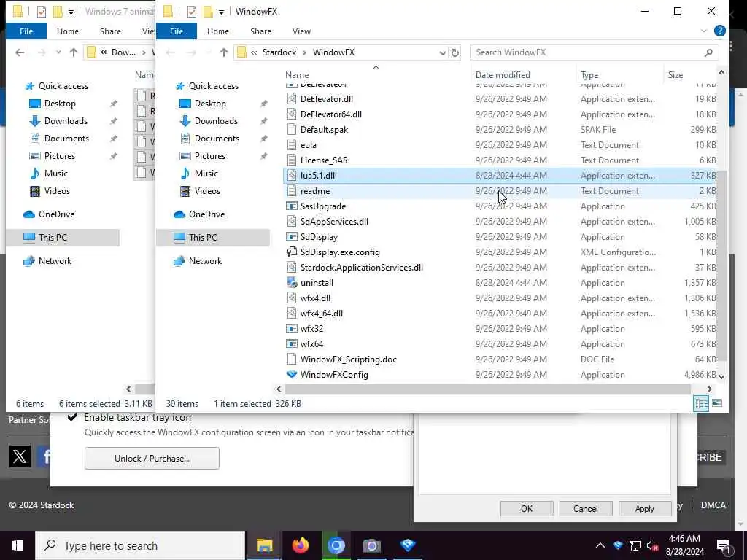Open the Windows Start menu
This screenshot has height=560, width=747.
coord(18,545)
